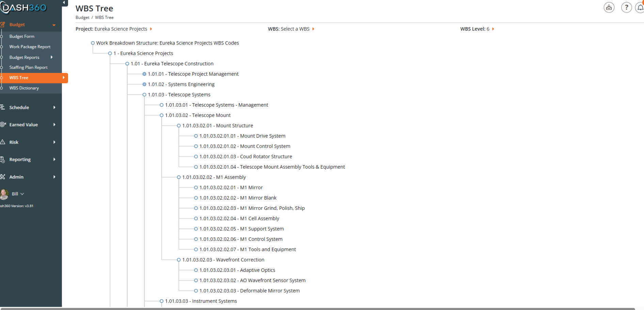Collapse the Work Breakdown Structure root node

[x=93, y=43]
